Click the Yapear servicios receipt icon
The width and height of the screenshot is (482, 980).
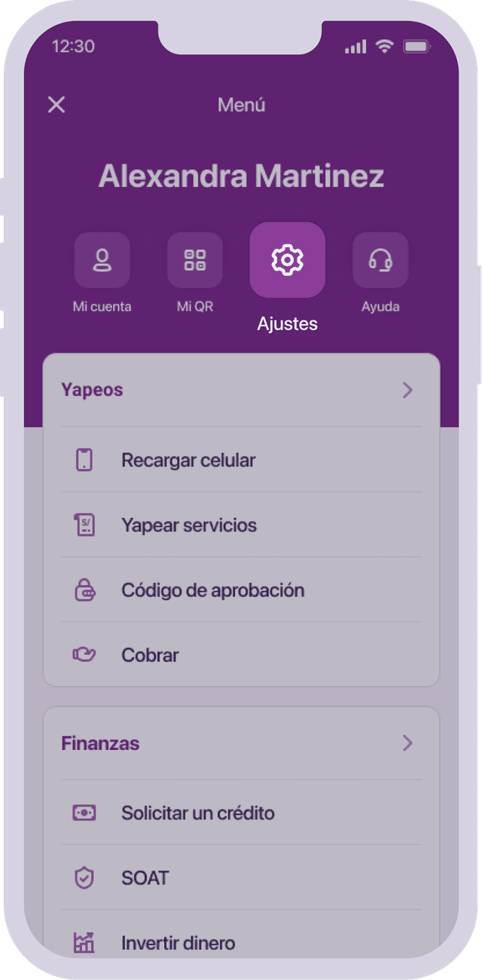pyautogui.click(x=84, y=525)
